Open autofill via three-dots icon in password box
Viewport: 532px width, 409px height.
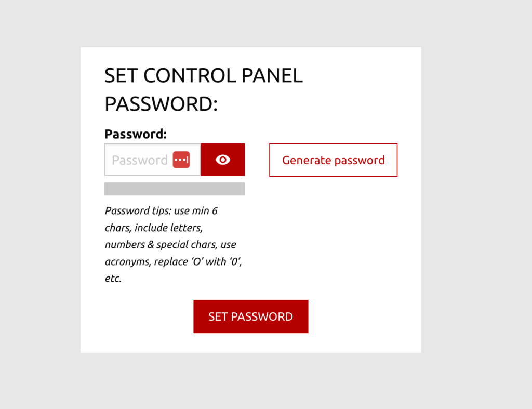point(181,160)
